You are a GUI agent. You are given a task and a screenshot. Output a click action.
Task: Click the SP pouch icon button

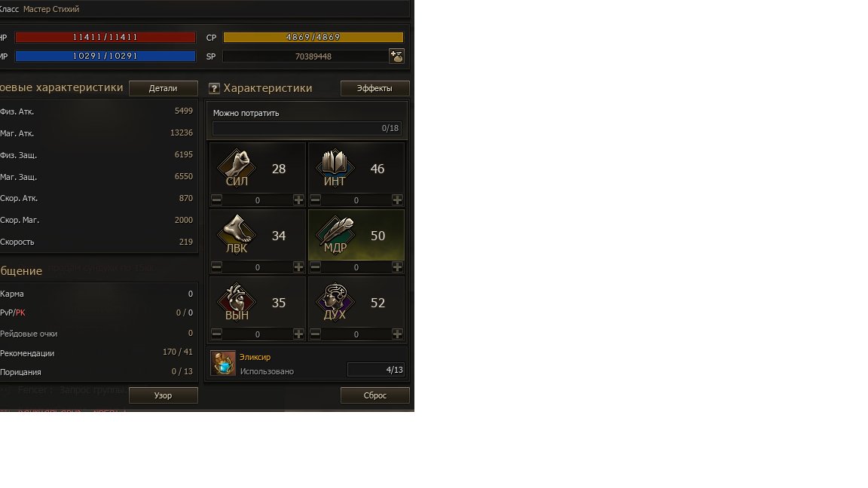(396, 56)
